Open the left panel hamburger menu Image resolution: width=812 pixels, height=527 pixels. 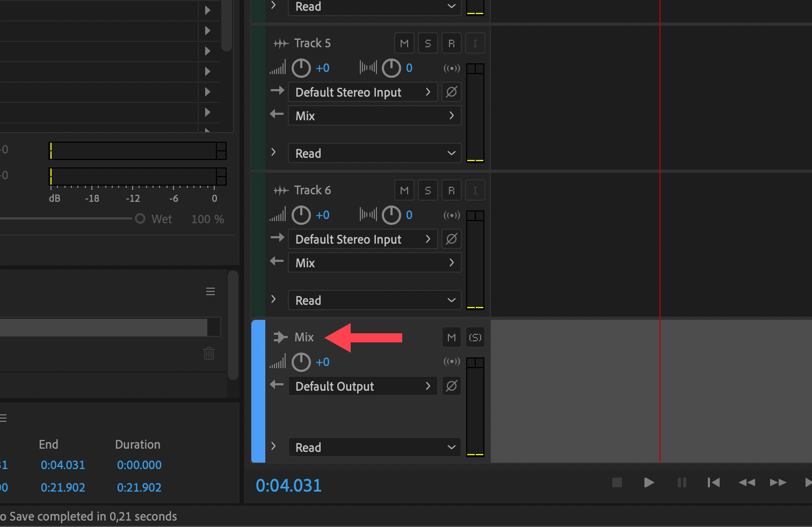click(211, 291)
